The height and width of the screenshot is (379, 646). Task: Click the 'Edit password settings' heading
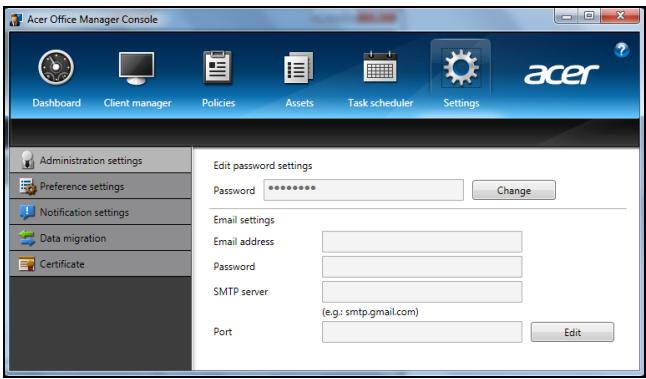pos(263,166)
